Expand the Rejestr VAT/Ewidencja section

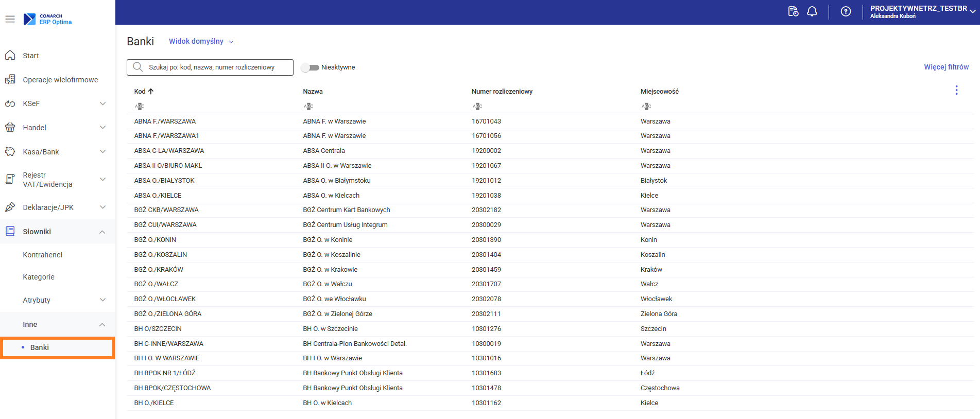pyautogui.click(x=102, y=179)
